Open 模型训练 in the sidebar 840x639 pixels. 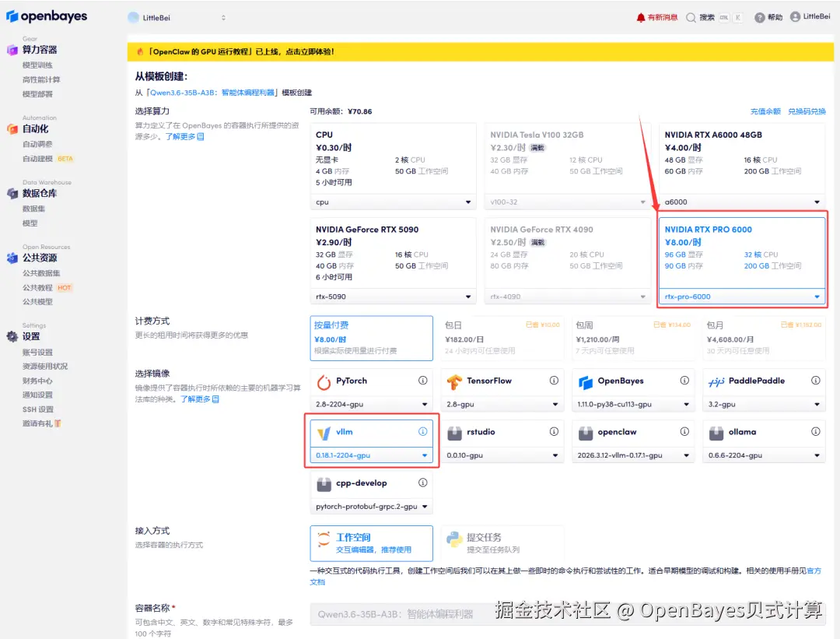37,65
